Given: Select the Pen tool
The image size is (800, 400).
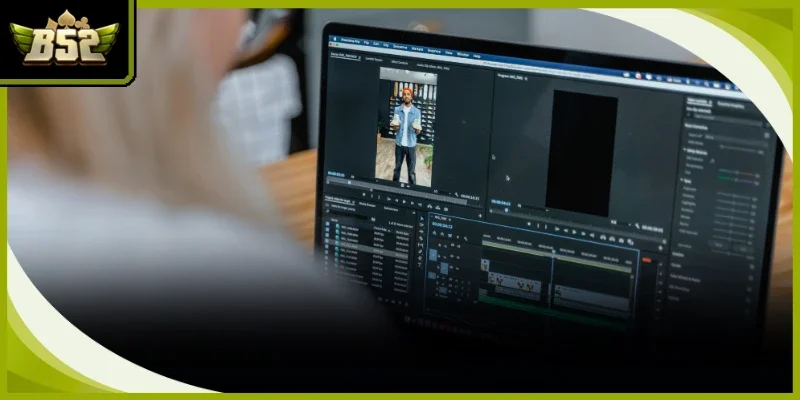Looking at the screenshot, I should [x=420, y=252].
